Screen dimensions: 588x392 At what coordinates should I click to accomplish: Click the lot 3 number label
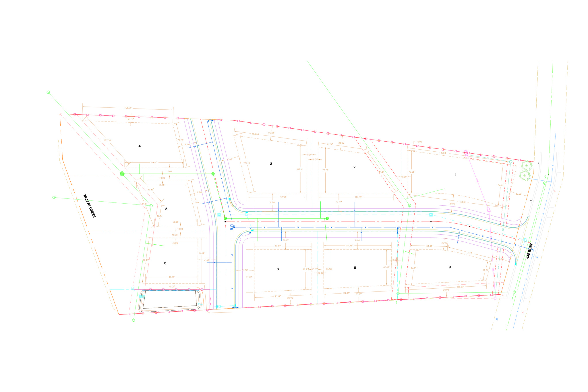(271, 164)
